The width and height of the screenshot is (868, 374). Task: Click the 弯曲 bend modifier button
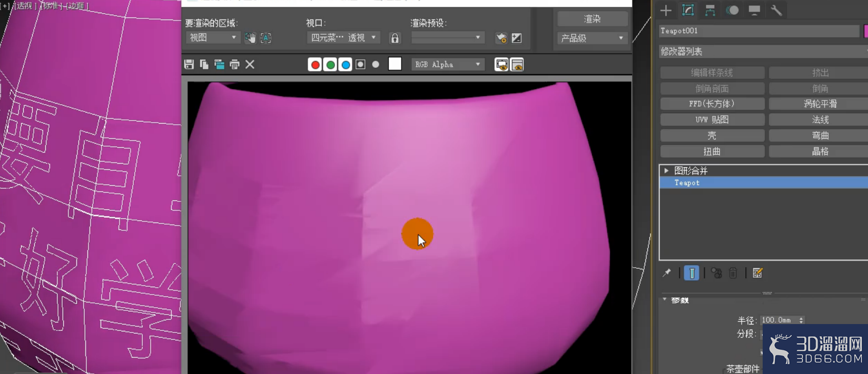point(820,135)
